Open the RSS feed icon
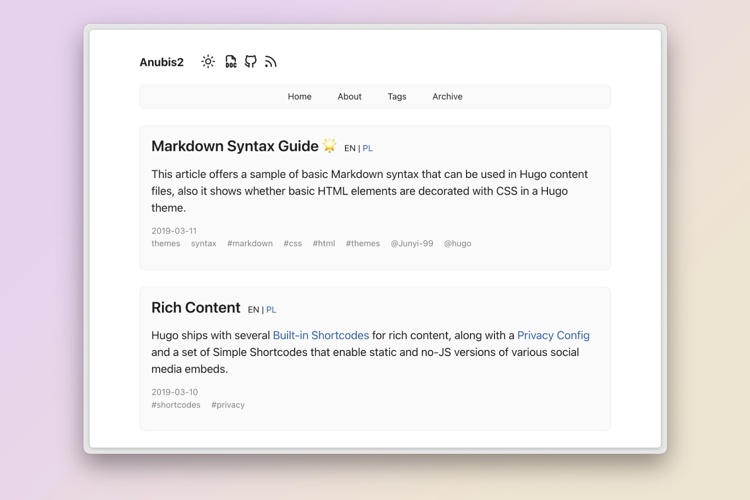Viewport: 750px width, 500px height. (271, 62)
